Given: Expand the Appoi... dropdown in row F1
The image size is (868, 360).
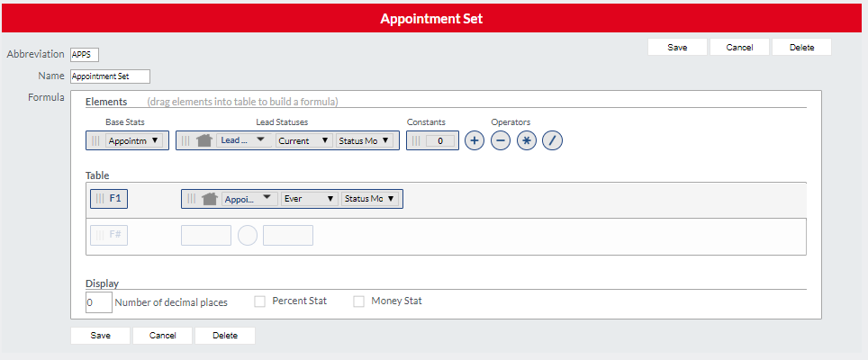Looking at the screenshot, I should coord(249,199).
